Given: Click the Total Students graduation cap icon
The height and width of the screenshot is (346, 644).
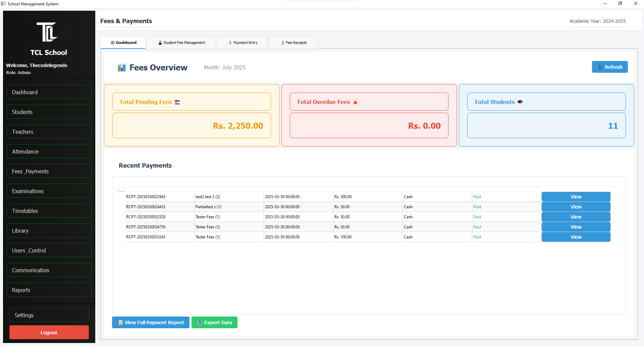Looking at the screenshot, I should 520,102.
